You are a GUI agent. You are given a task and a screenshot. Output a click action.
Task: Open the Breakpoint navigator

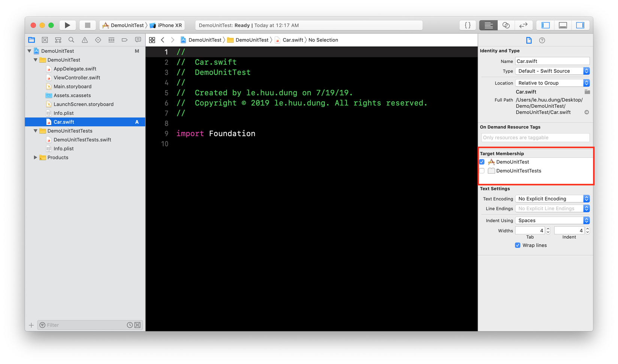tap(125, 40)
